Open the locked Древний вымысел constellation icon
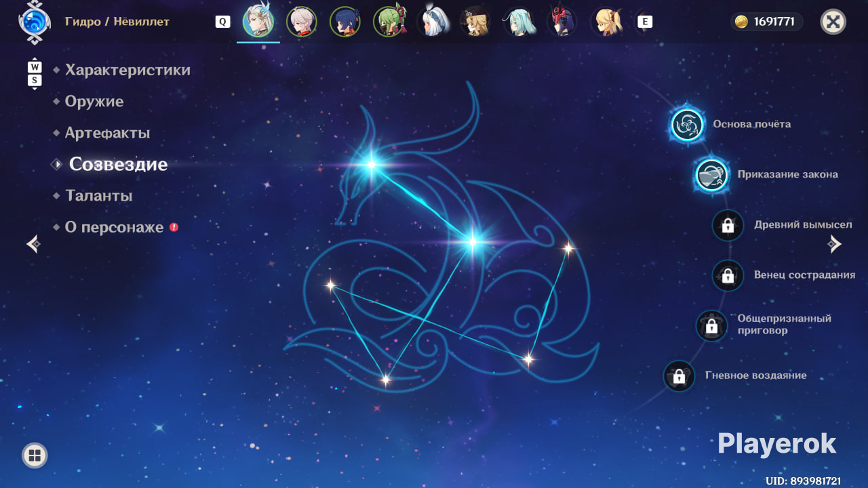Screen dimensions: 868x488 click(x=728, y=225)
